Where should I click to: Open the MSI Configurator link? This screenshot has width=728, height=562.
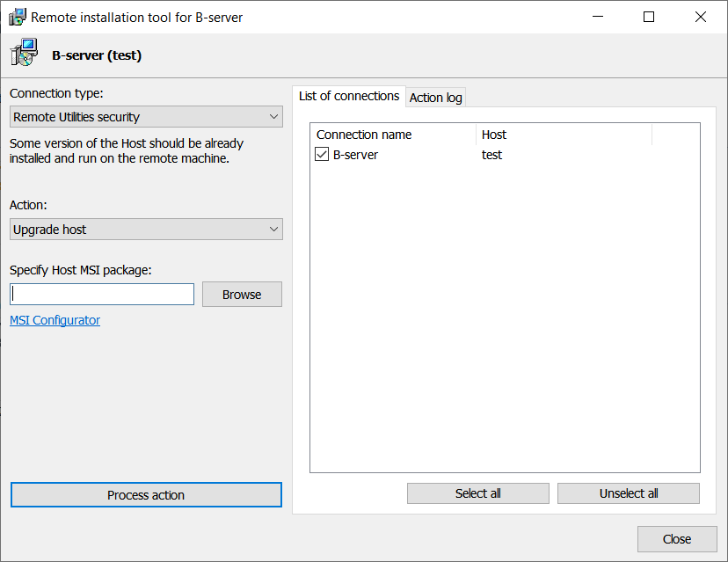pyautogui.click(x=55, y=320)
